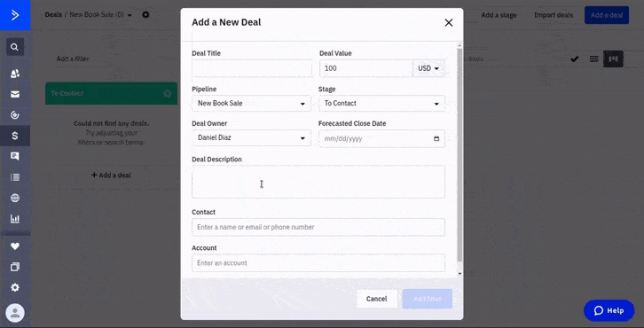Click Add a filter
Screen dimensions: 644x328
[x=73, y=59]
